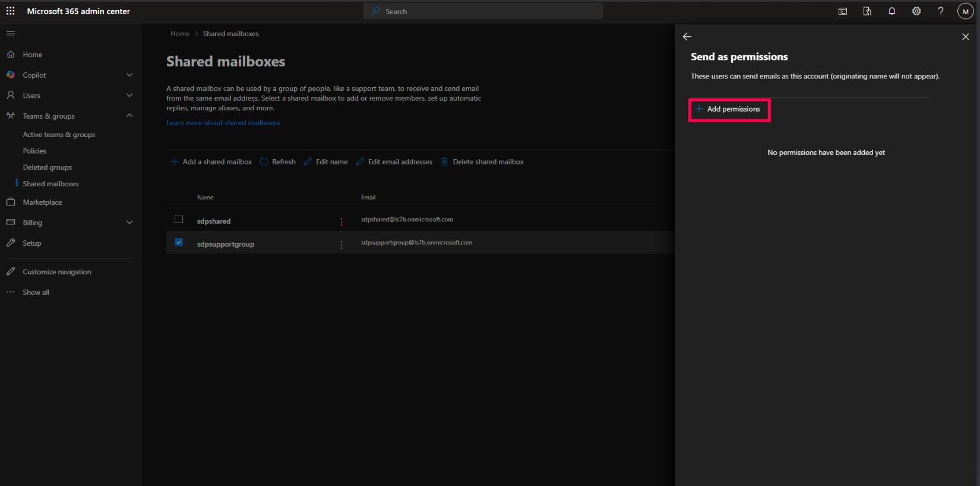Check the sdpshared mailbox checkbox
This screenshot has height=486, width=980.
[x=179, y=220]
